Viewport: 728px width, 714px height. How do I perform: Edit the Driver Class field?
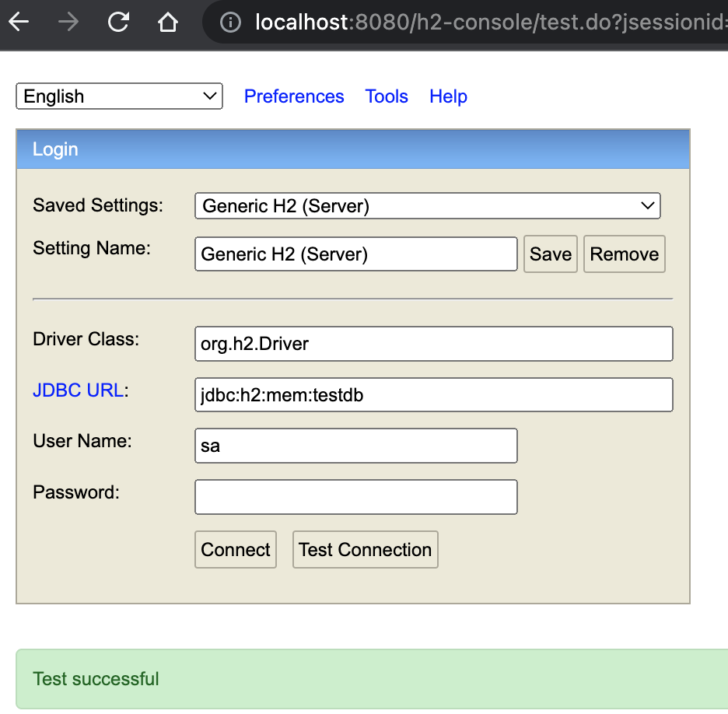(434, 344)
